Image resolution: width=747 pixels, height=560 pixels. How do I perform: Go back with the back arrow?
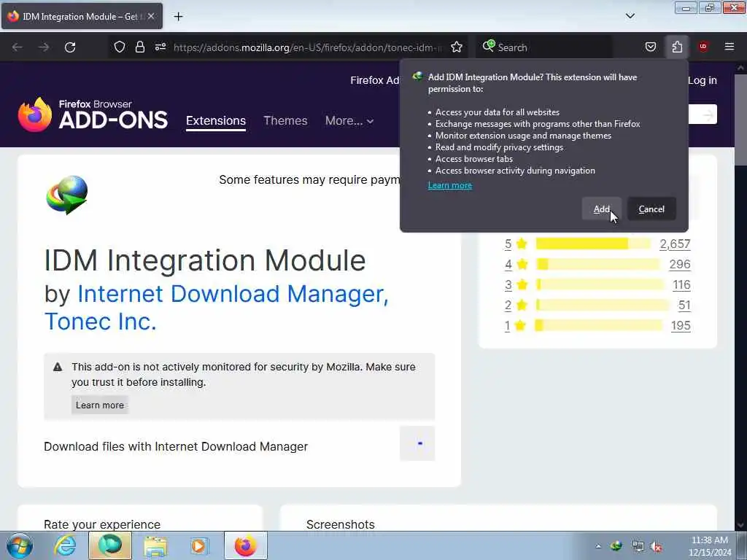pyautogui.click(x=18, y=47)
